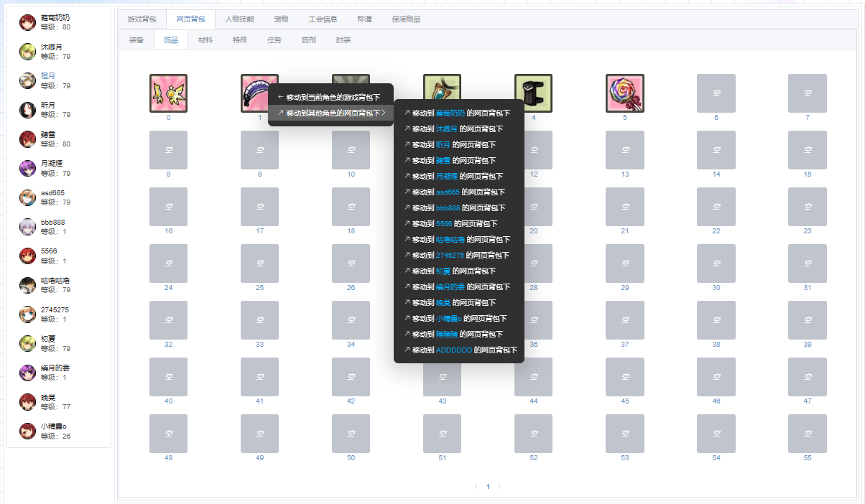Click the empty inventory slot 55
865x504 pixels.
pyautogui.click(x=808, y=434)
